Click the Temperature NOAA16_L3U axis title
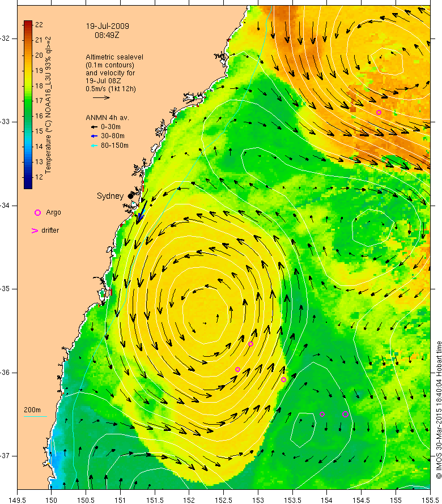 tap(48, 105)
